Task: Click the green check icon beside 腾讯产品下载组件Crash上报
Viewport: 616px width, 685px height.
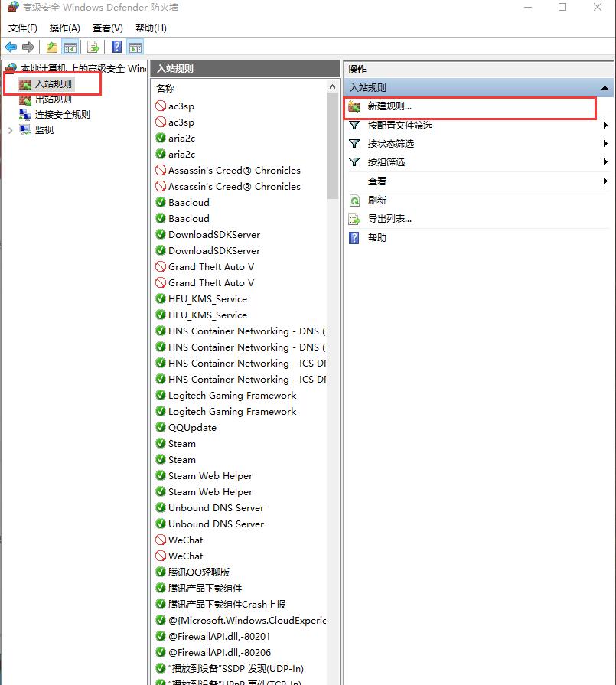Action: (161, 604)
